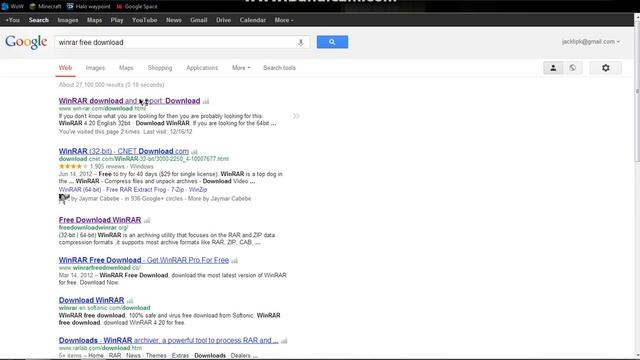Open Calendar in black bar

(253, 20)
